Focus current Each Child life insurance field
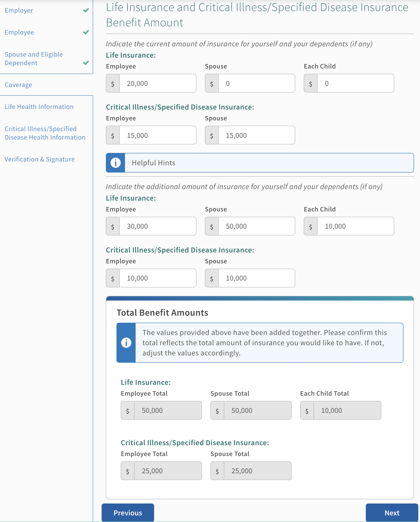The height and width of the screenshot is (522, 420). [x=355, y=84]
